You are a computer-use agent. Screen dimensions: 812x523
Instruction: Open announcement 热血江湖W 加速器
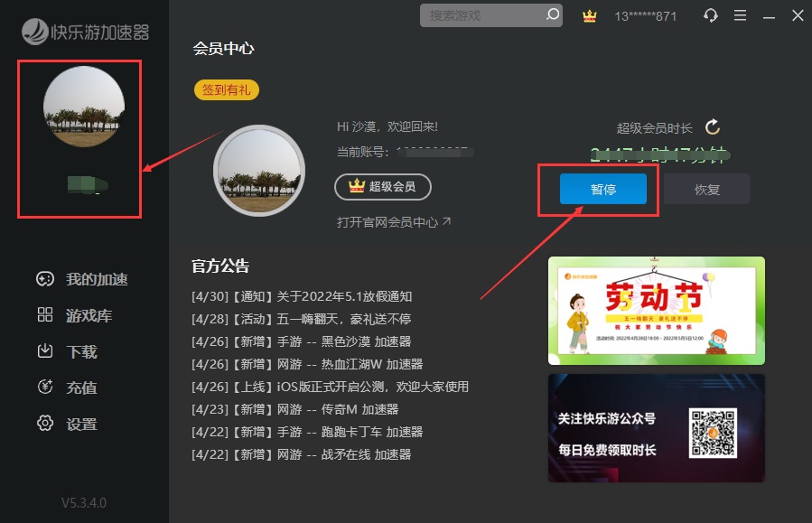pos(307,365)
